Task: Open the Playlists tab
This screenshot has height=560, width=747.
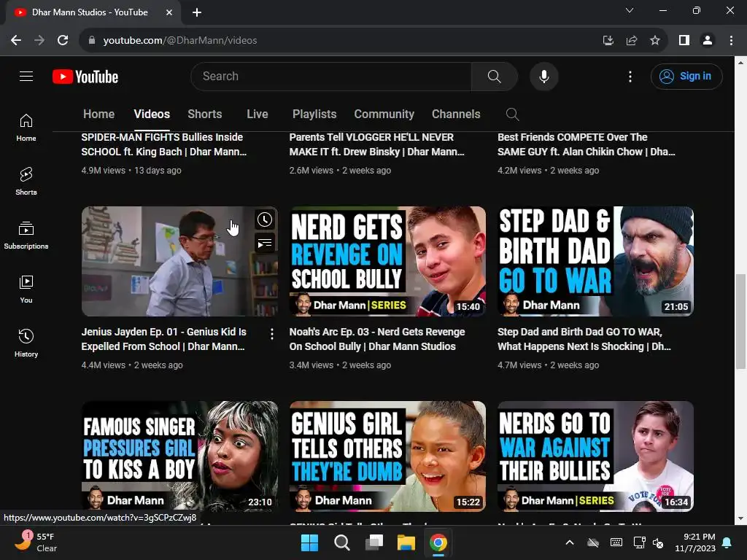Action: click(314, 114)
